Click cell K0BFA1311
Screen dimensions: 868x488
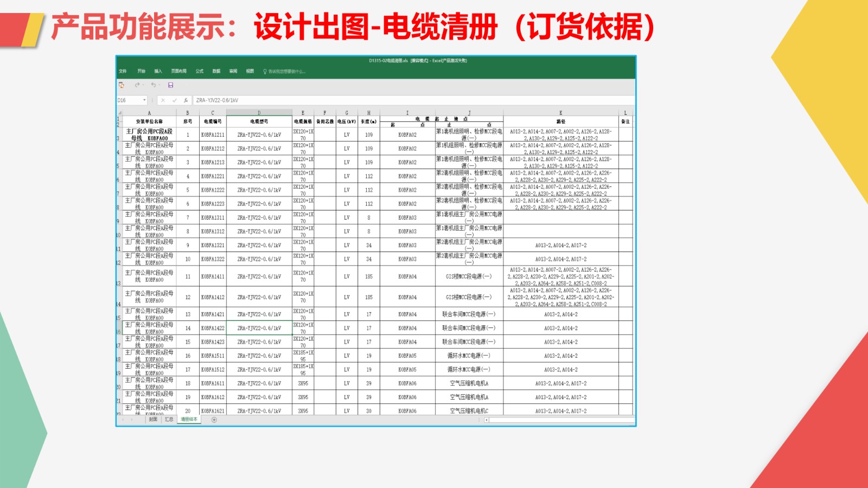pos(213,217)
